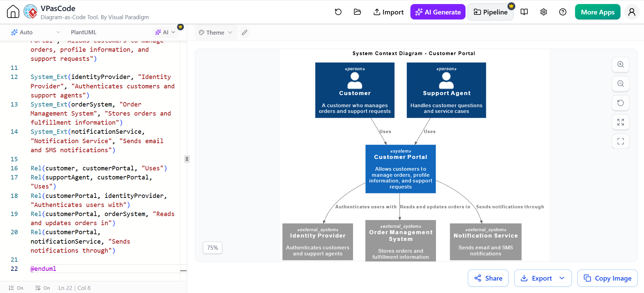Viewport: 644px width, 293px height.
Task: Open AI Generate
Action: (438, 12)
